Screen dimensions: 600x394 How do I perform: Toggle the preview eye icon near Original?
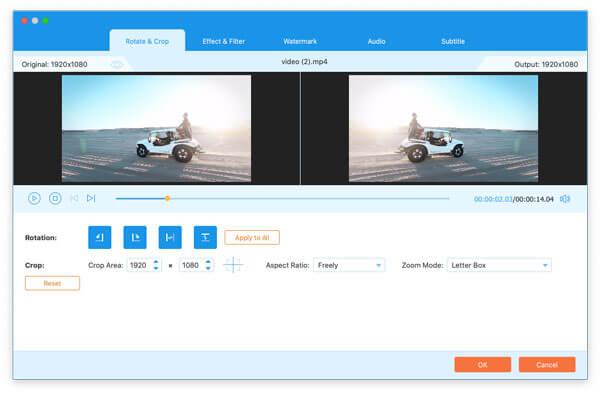click(117, 64)
